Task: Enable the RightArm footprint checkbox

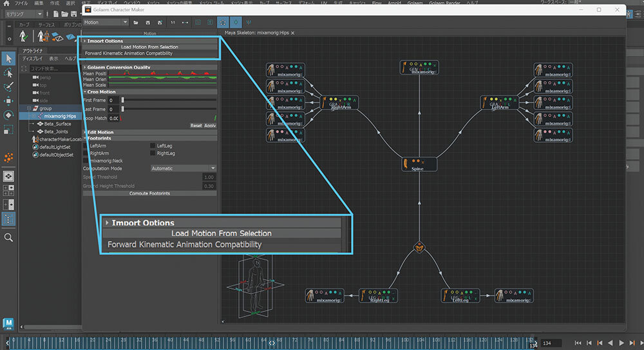Action: point(86,153)
